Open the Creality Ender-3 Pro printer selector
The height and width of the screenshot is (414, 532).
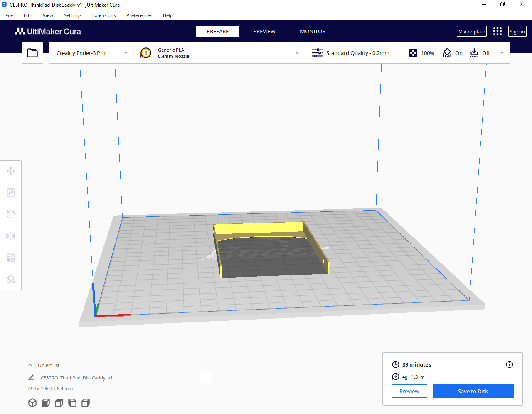point(91,53)
